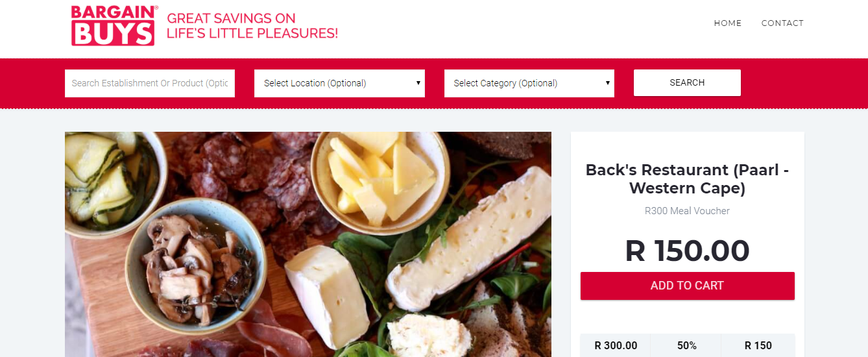Screen dimensions: 868x357
Task: Select the 50% discount cell
Action: tap(686, 345)
